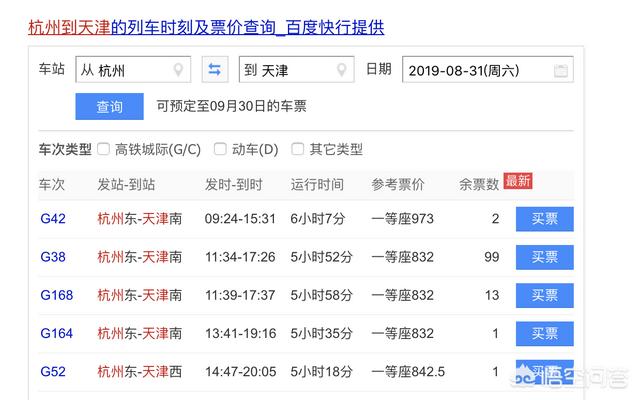640x400 pixels.
Task: Enable 高铁城际(G/C) checkbox
Action: (103, 149)
